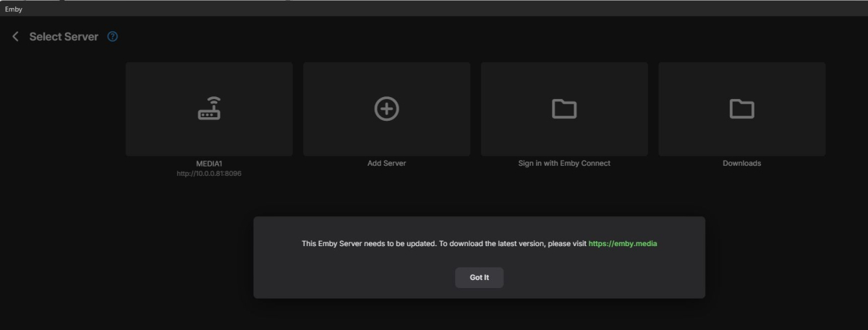Image resolution: width=868 pixels, height=330 pixels.
Task: Open the https://emby.media link
Action: pyautogui.click(x=623, y=244)
